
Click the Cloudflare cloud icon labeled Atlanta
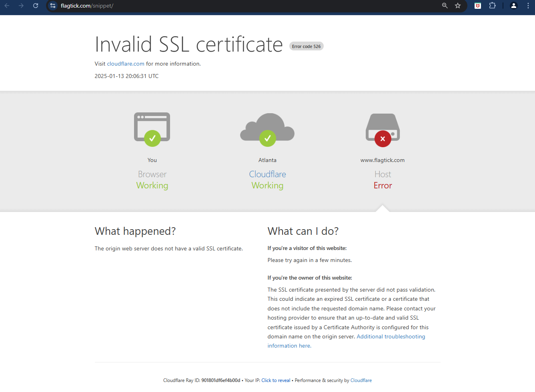pos(267,128)
